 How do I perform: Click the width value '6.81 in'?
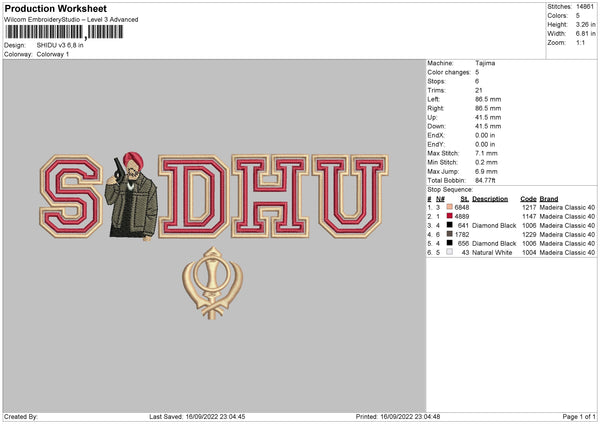click(x=585, y=34)
